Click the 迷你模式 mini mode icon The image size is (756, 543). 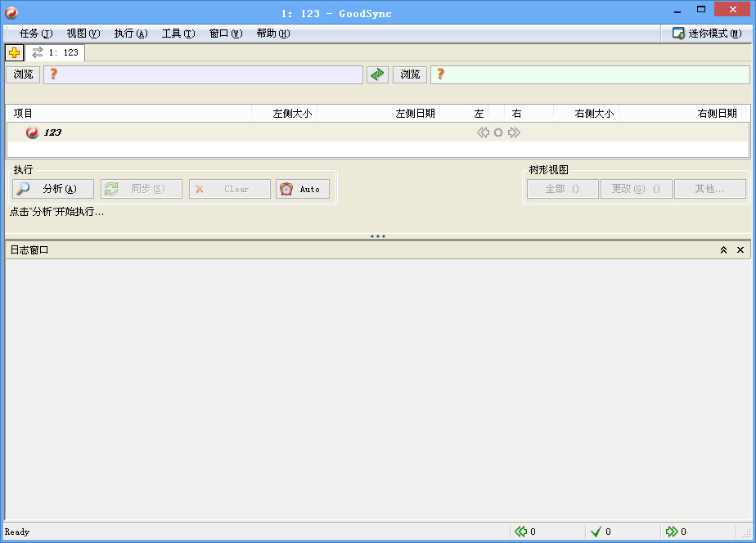(678, 34)
